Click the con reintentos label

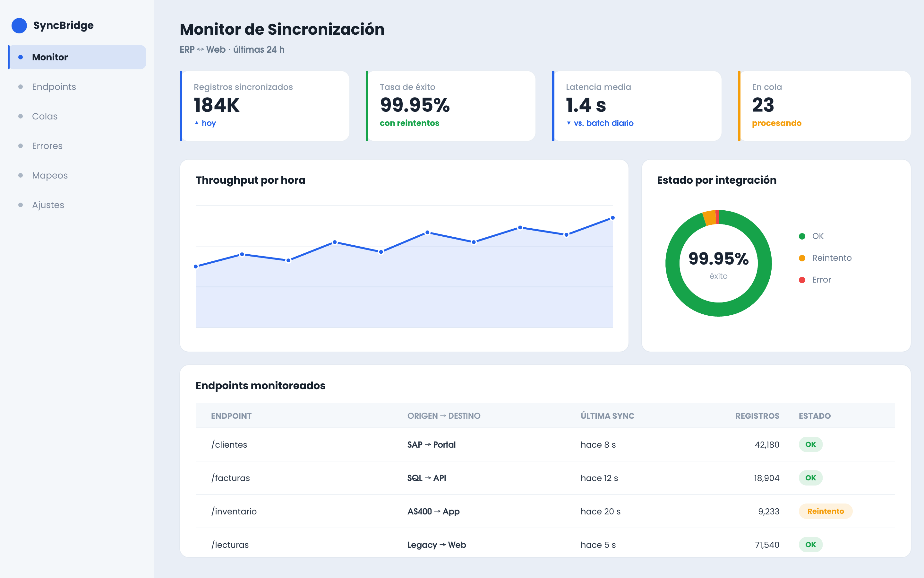tap(409, 123)
